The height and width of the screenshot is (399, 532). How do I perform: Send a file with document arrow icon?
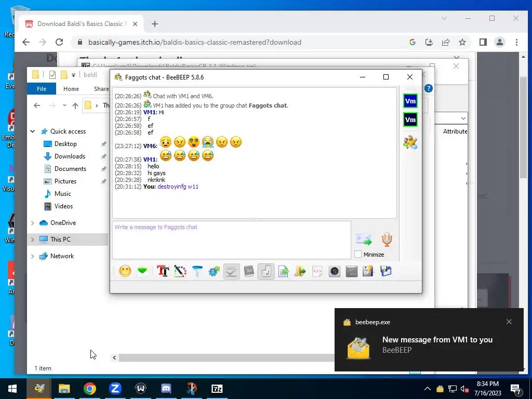coord(283,271)
